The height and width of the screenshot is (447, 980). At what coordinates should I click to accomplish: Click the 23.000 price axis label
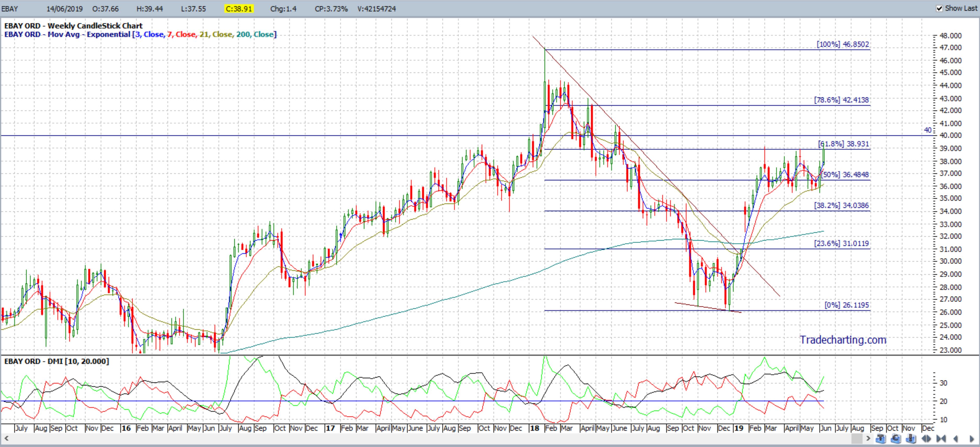tap(950, 350)
